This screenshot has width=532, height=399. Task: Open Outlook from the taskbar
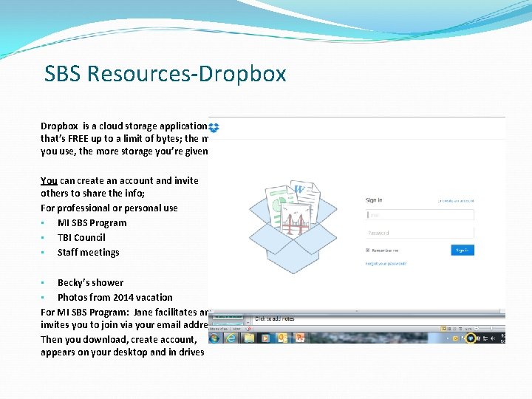coord(283,338)
